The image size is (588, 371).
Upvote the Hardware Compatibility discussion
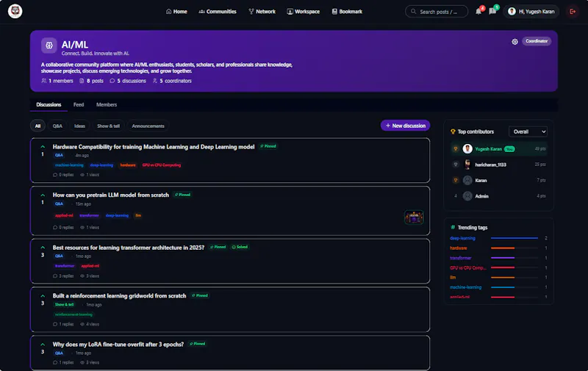coord(43,146)
